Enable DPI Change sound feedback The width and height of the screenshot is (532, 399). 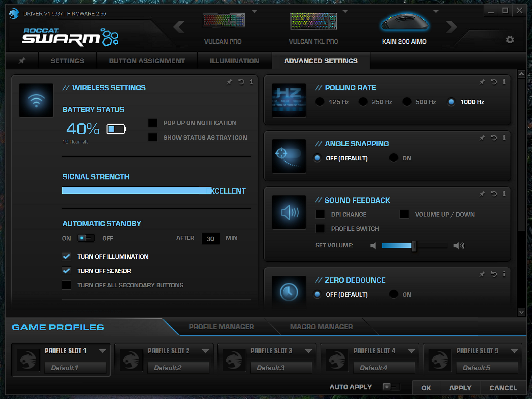(320, 214)
